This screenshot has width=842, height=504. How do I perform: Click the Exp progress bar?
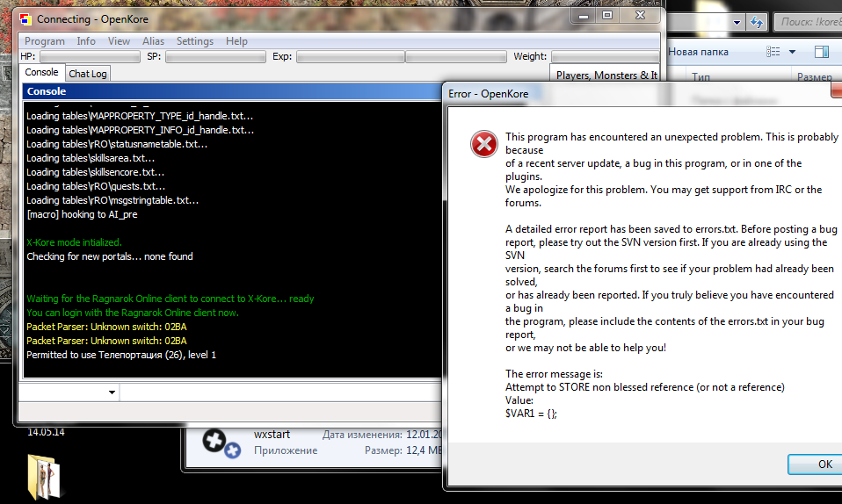click(x=401, y=56)
